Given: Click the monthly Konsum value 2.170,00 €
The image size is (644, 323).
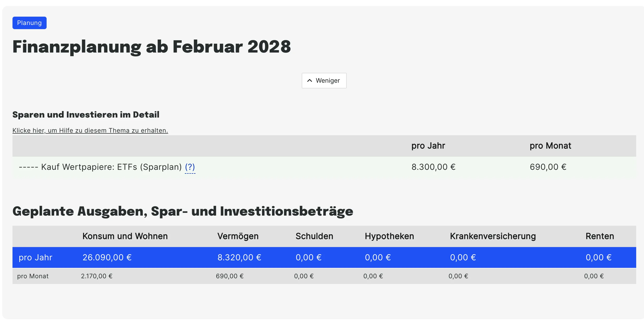Looking at the screenshot, I should [97, 276].
